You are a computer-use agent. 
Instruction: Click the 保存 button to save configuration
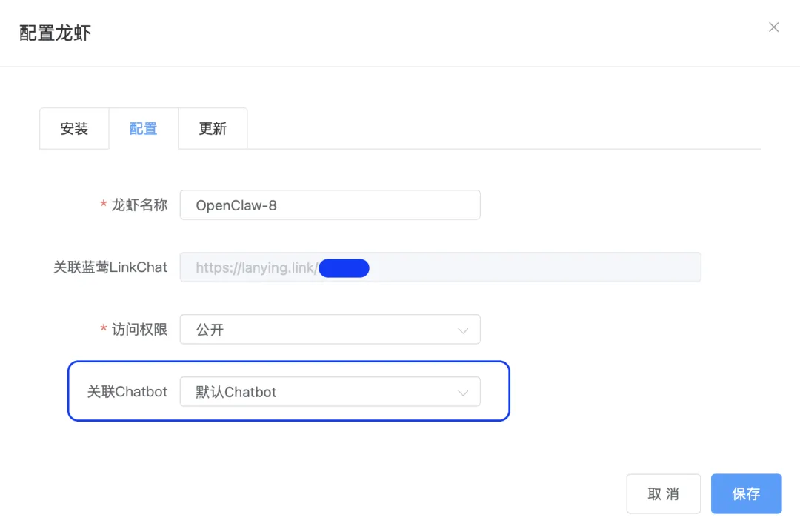tap(746, 493)
